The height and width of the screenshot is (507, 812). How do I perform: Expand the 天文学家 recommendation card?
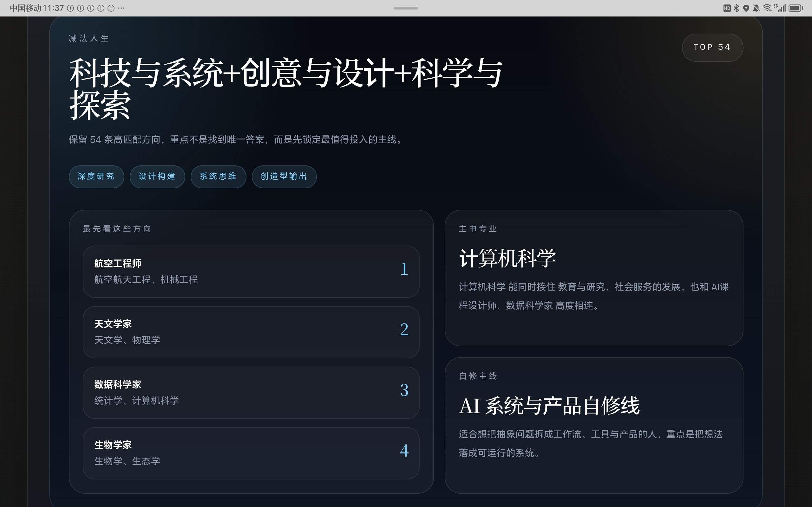pos(251,332)
